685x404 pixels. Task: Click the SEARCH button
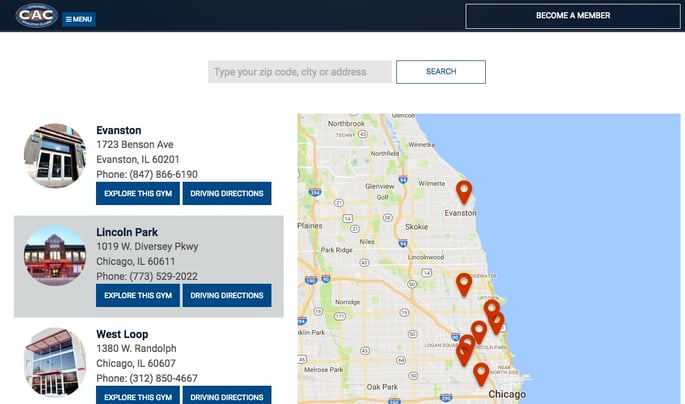click(x=441, y=72)
